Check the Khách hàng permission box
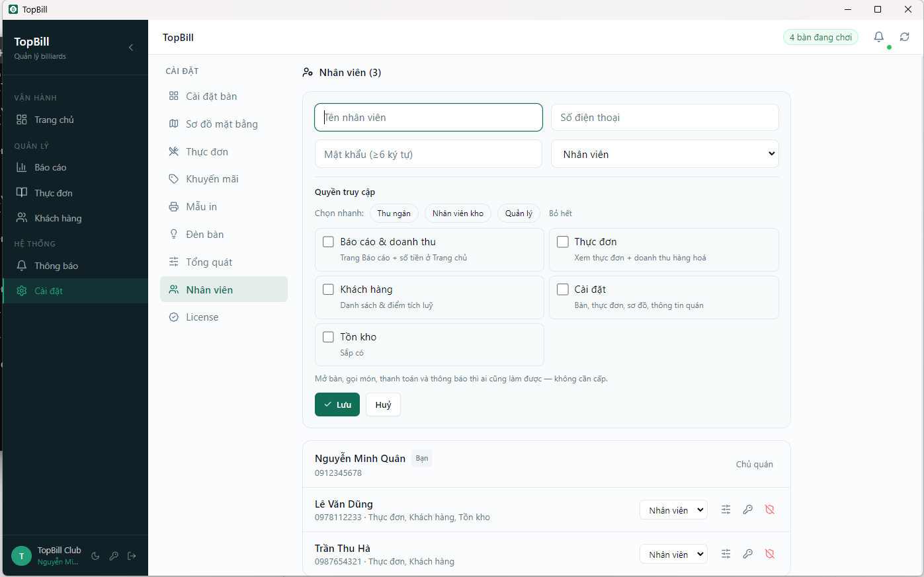 pos(328,289)
